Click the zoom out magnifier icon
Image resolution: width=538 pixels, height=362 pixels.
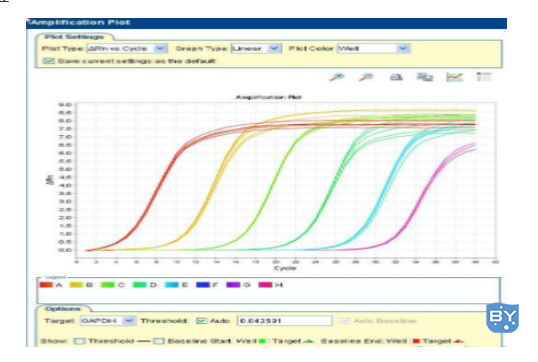pos(366,77)
